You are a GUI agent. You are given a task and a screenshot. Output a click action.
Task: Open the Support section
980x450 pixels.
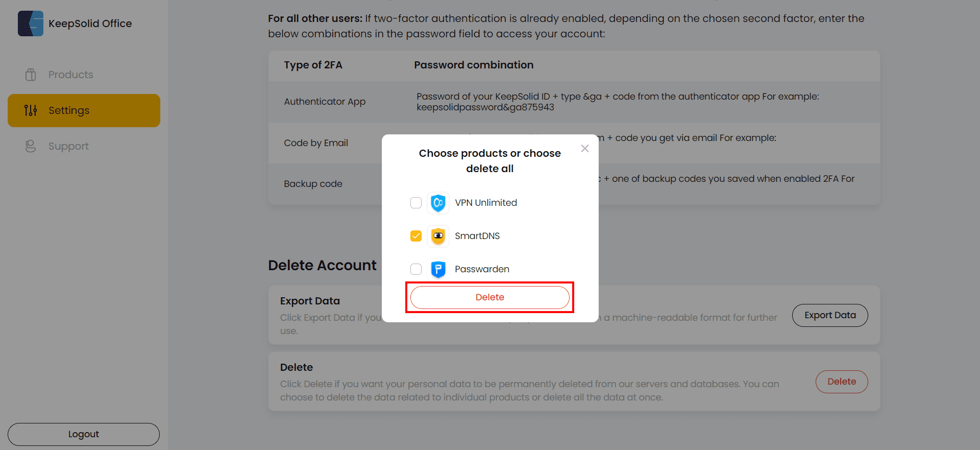click(x=68, y=146)
